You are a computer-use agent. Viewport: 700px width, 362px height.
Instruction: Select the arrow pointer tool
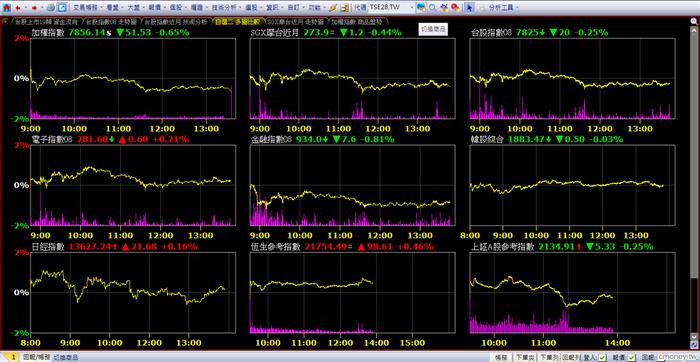[470, 8]
